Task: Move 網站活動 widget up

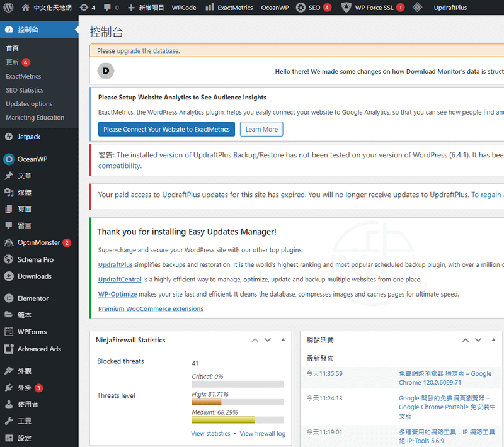Action: pos(466,340)
